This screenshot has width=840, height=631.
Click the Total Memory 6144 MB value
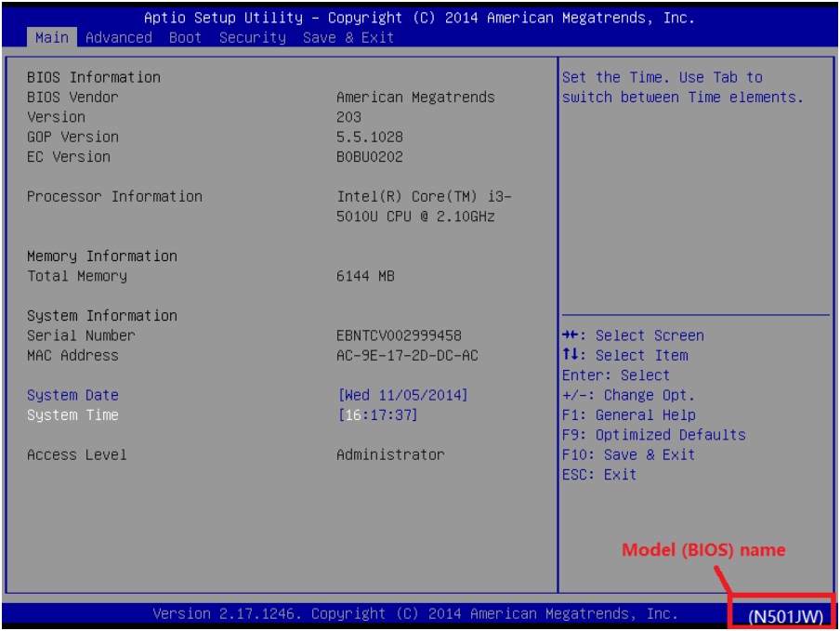365,276
